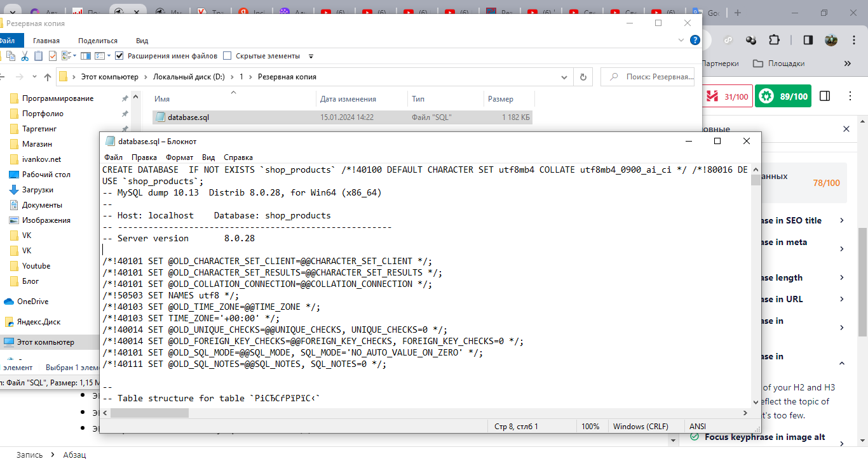Screen dimensions: 868x459
Task: Open the editor options three-dot menu
Action: coord(851,96)
